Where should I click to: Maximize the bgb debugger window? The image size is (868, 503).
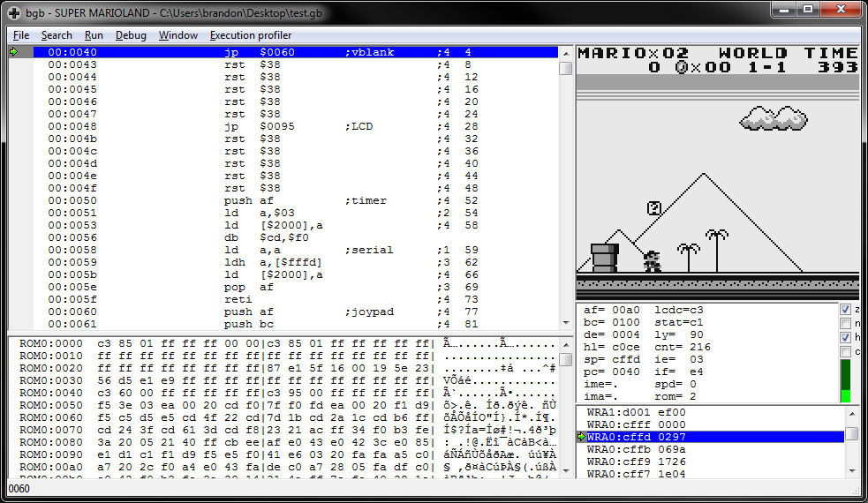click(x=808, y=10)
